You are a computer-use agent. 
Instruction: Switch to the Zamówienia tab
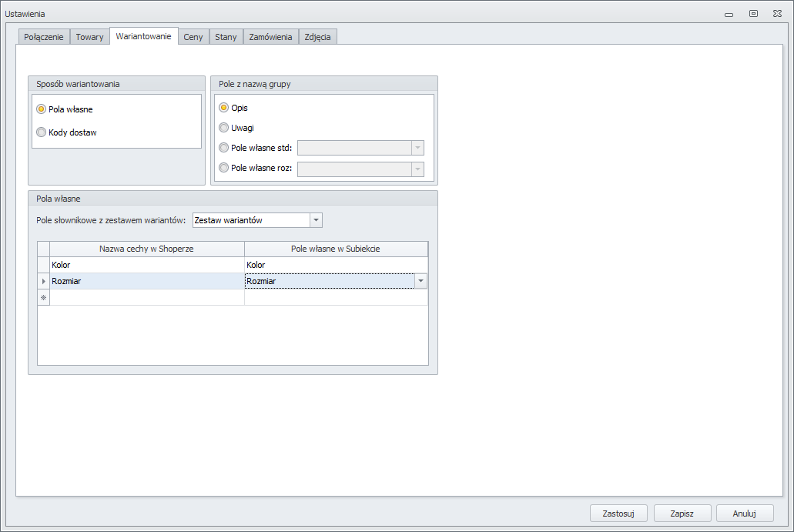click(x=270, y=37)
